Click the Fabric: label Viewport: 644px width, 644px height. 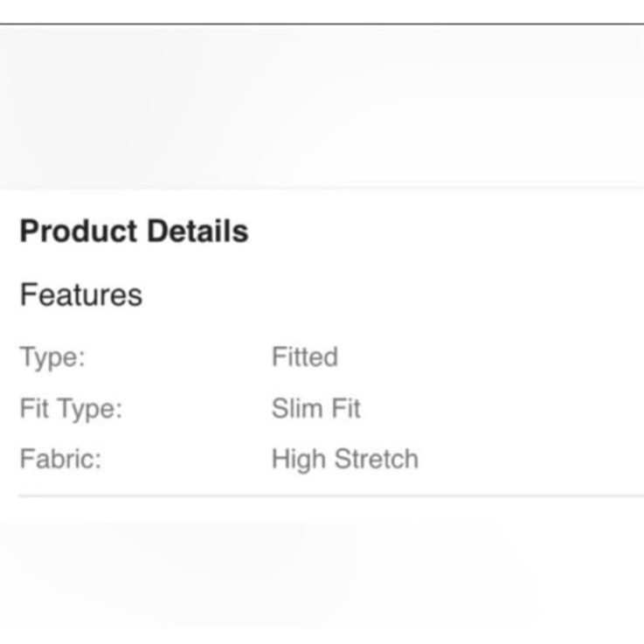(x=60, y=459)
